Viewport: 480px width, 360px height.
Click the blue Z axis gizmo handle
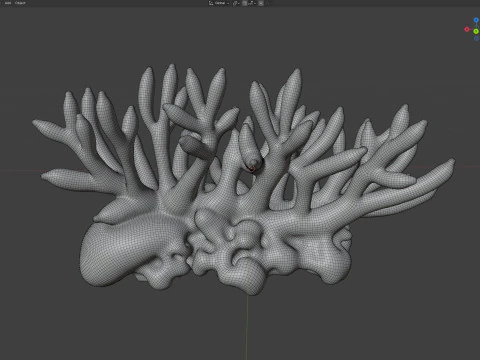[476, 20]
